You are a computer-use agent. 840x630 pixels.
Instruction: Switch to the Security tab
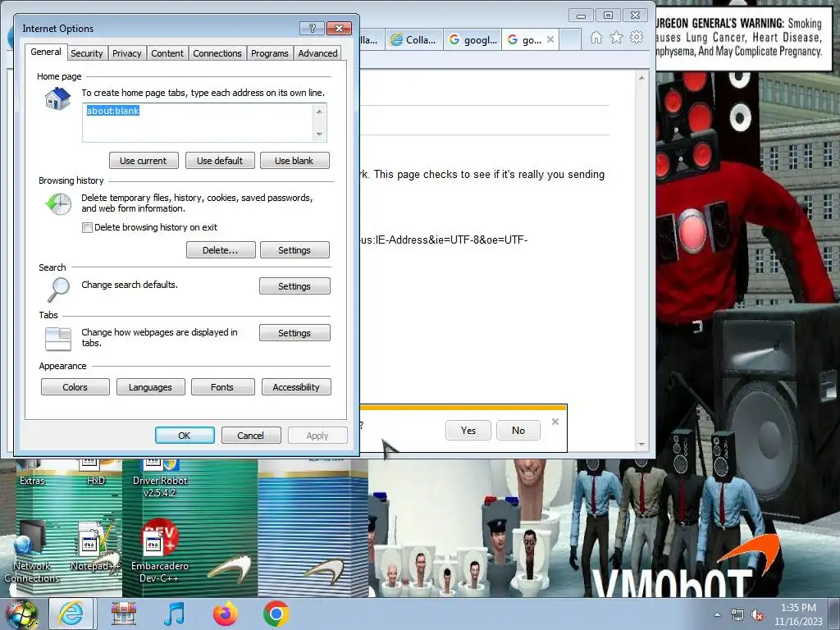[86, 53]
